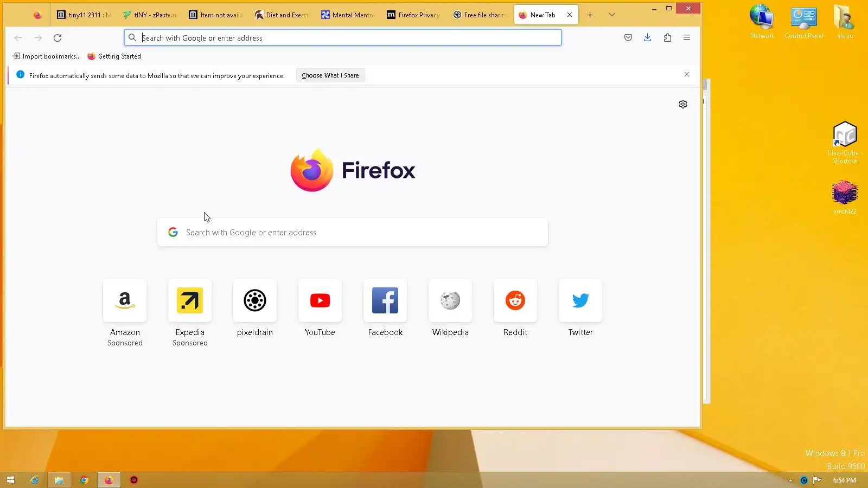This screenshot has height=488, width=868.
Task: Open the Mental Mentor tab
Action: [x=348, y=15]
